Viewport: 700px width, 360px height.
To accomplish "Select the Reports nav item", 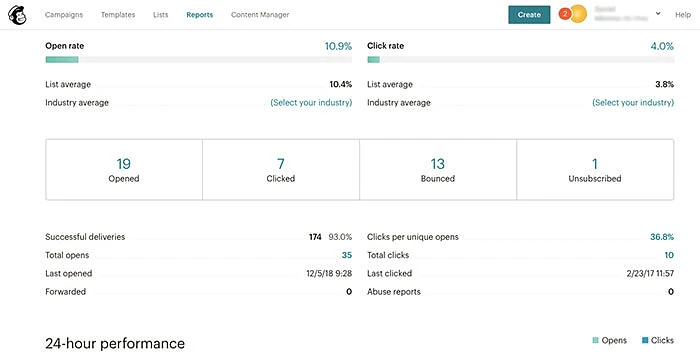I will coord(200,15).
